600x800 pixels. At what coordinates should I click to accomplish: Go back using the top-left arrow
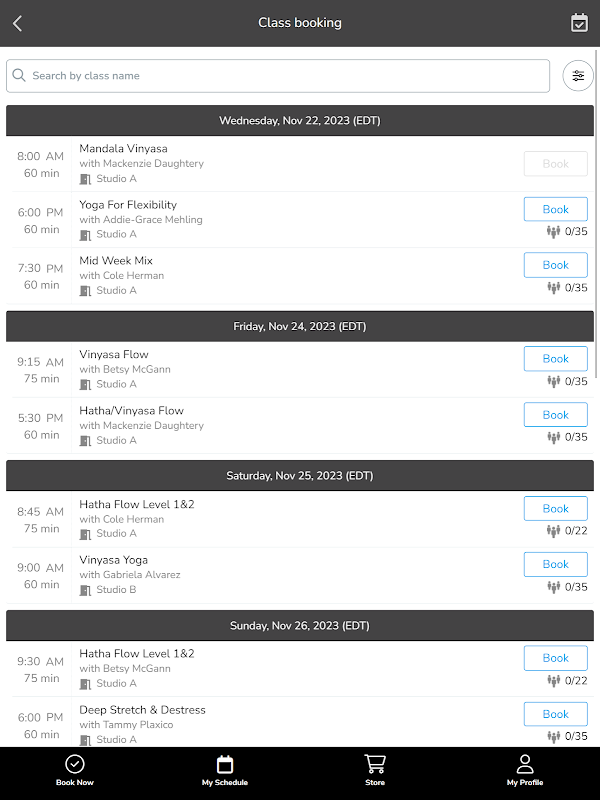point(17,23)
